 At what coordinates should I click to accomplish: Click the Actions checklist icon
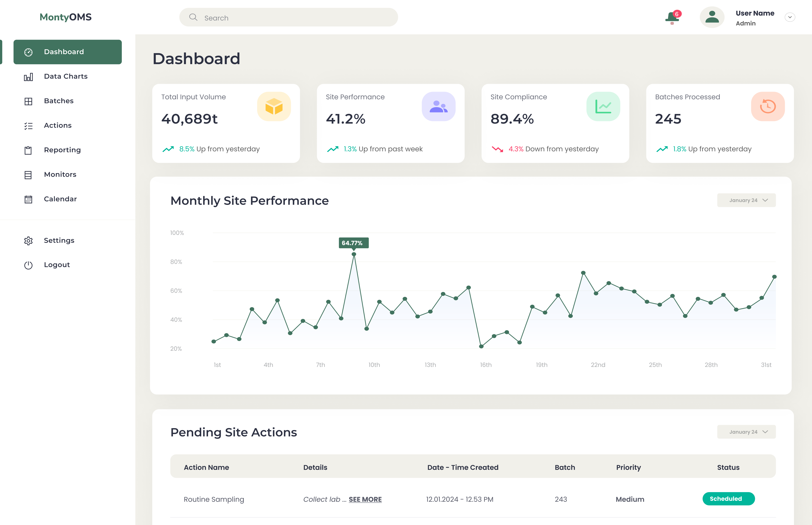coord(28,126)
